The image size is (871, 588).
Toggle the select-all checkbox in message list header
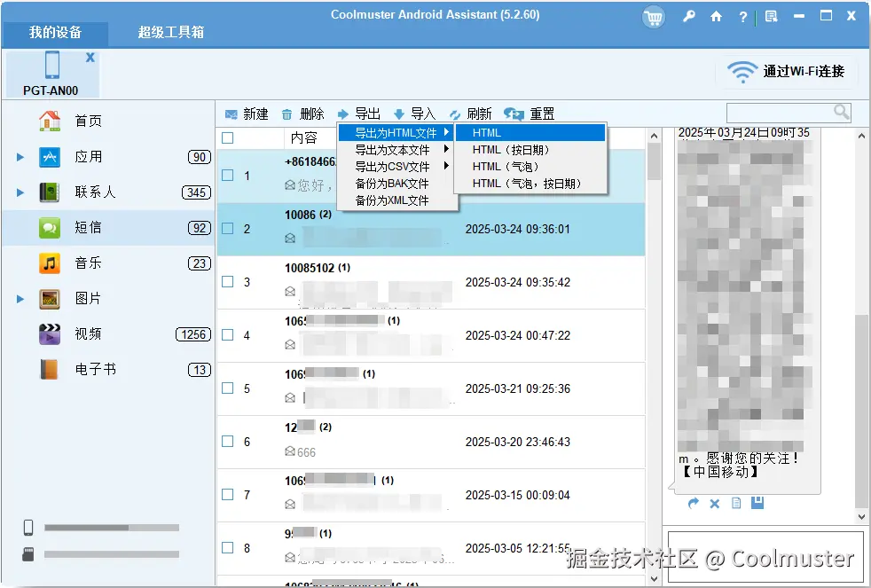pyautogui.click(x=228, y=137)
